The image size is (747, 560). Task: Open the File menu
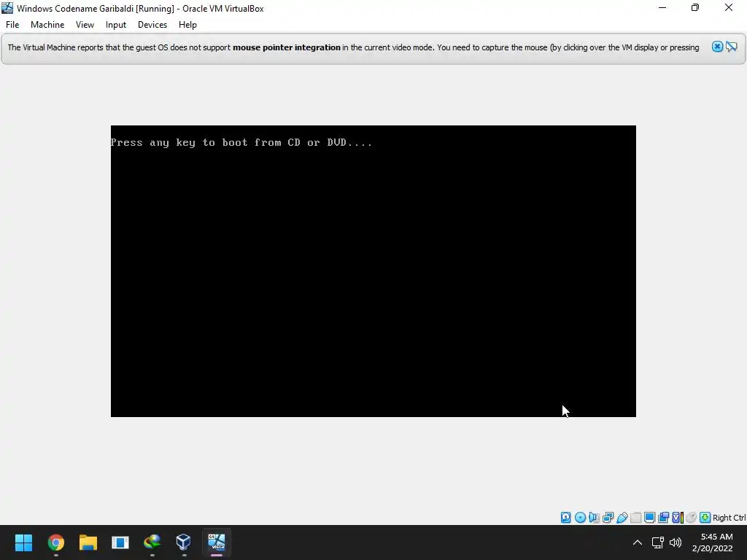tap(12, 25)
